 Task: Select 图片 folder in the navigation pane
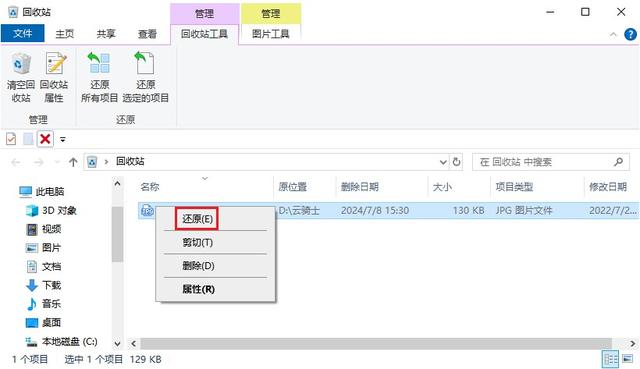43,248
